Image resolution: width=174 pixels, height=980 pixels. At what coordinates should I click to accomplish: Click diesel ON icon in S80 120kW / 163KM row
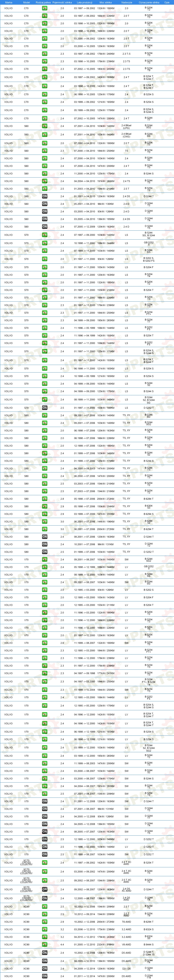44,537
